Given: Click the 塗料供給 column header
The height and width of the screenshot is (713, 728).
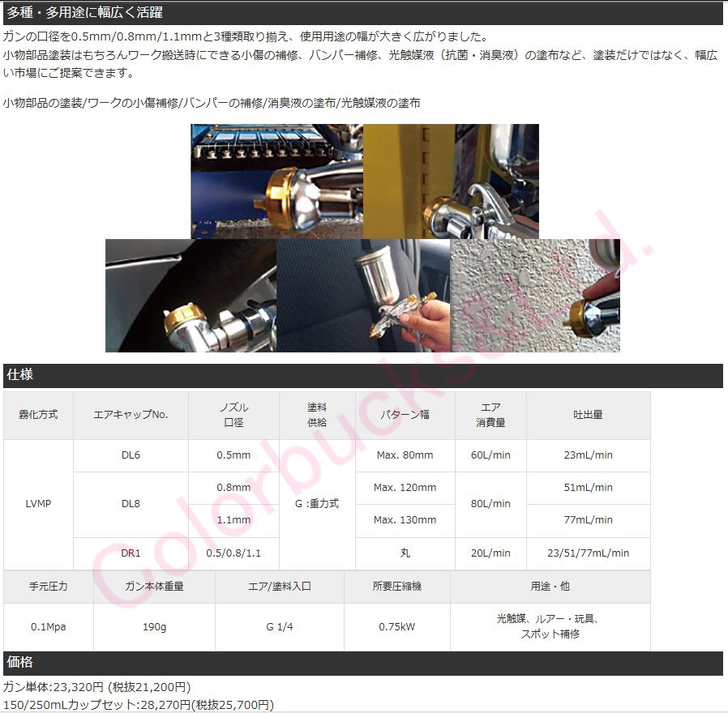Looking at the screenshot, I should [317, 415].
